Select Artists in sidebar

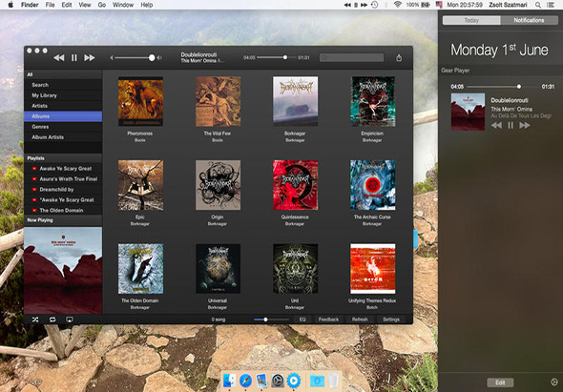click(63, 106)
